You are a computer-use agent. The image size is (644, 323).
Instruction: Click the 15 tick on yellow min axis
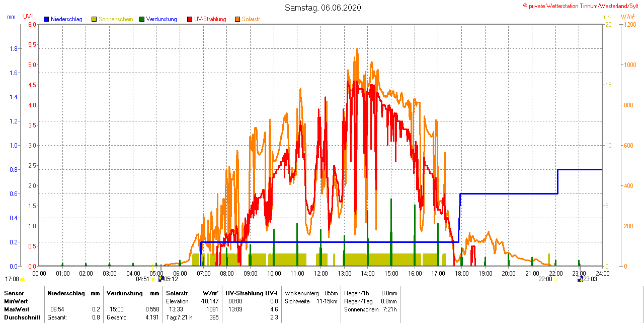coord(608,85)
